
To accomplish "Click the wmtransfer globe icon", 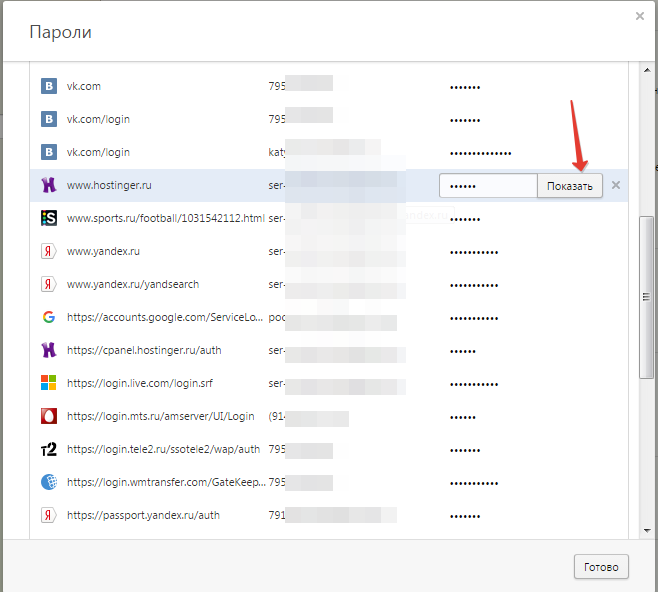I will pyautogui.click(x=49, y=482).
